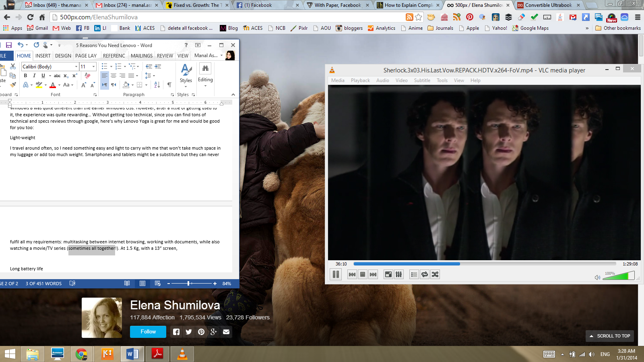This screenshot has height=362, width=644.
Task: Switch to the Facebook tab in Chrome
Action: 268,5
